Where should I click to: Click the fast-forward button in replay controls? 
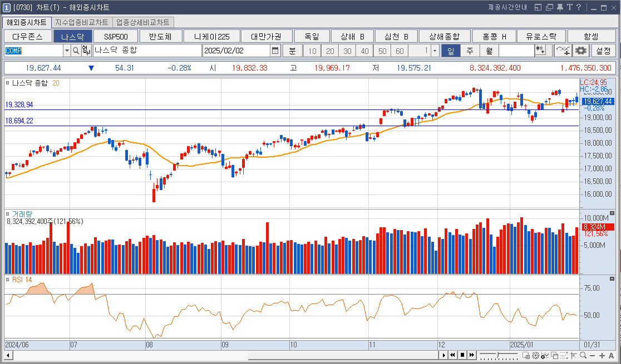point(472,355)
